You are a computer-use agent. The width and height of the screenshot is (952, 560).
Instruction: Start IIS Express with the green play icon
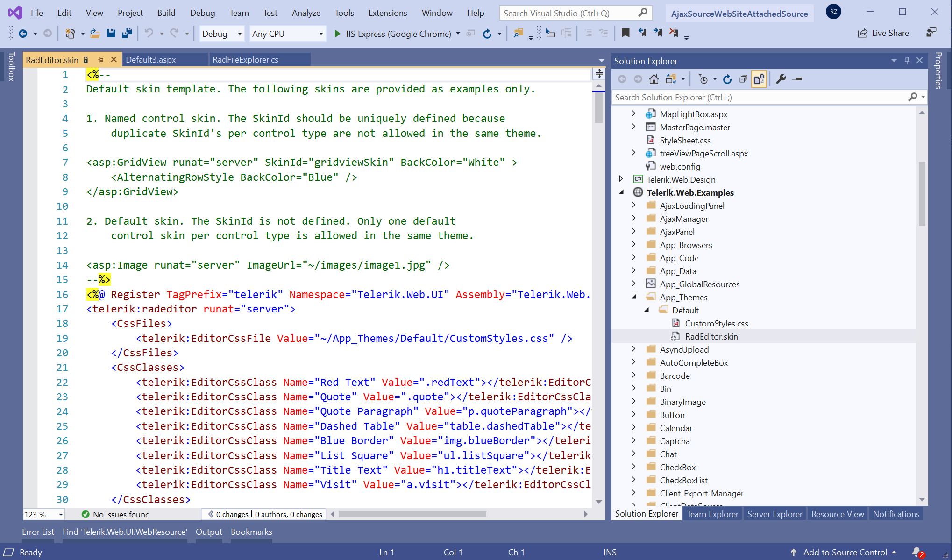pos(337,34)
